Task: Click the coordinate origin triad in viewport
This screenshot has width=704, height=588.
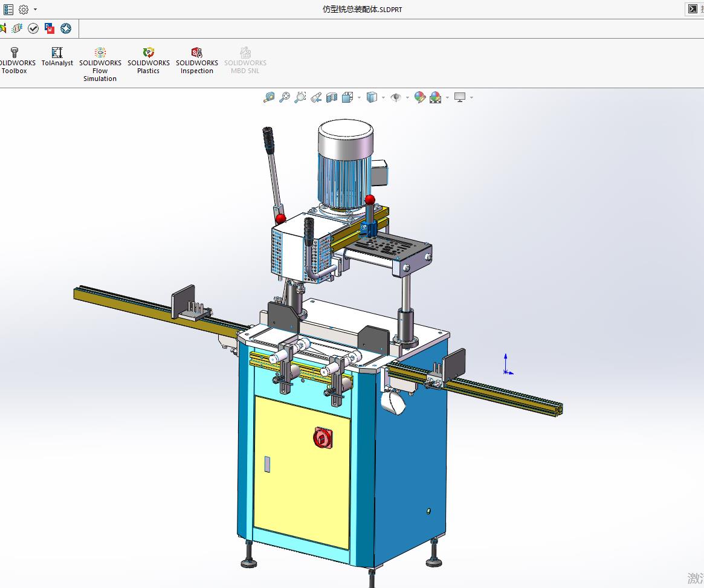Action: pyautogui.click(x=507, y=364)
